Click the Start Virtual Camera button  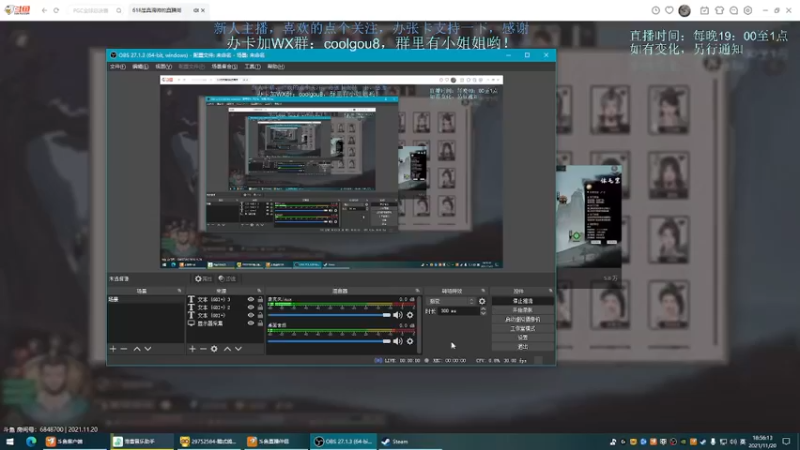tap(523, 319)
